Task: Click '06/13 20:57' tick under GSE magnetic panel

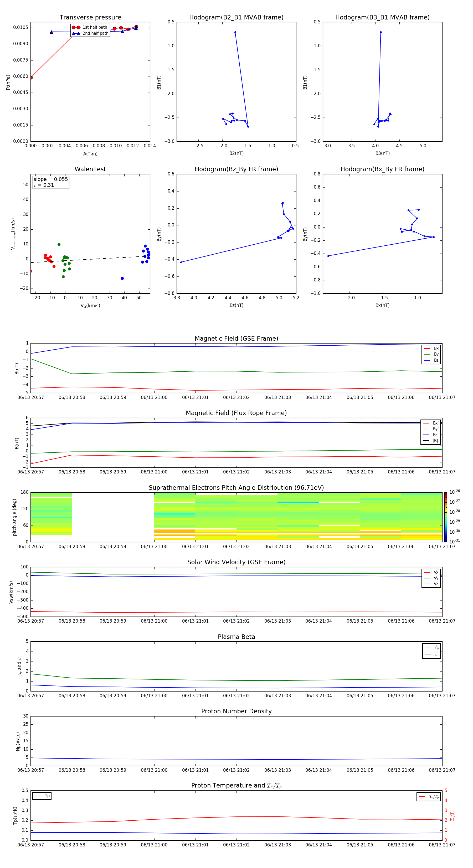Action: (31, 397)
